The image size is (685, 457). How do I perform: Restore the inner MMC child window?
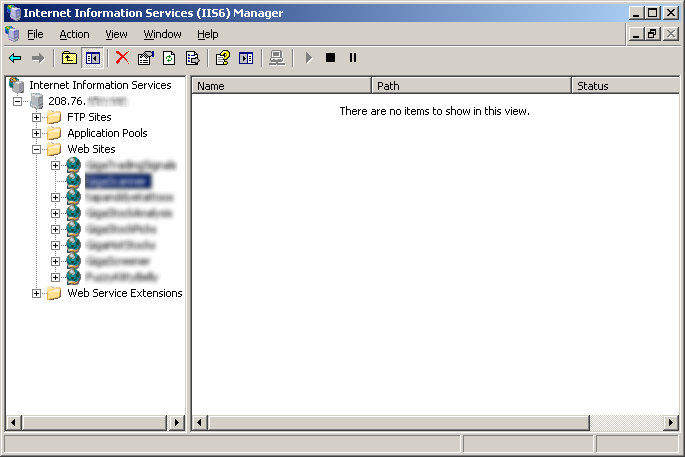[652, 34]
